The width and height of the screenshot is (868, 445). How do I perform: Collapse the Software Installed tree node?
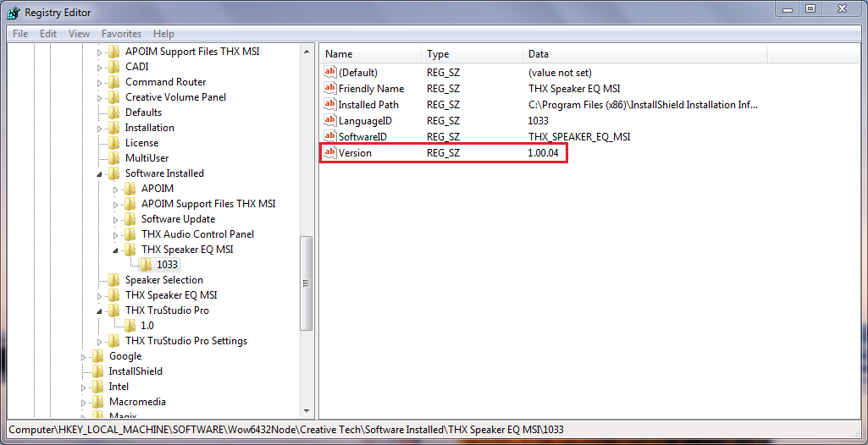pos(100,173)
